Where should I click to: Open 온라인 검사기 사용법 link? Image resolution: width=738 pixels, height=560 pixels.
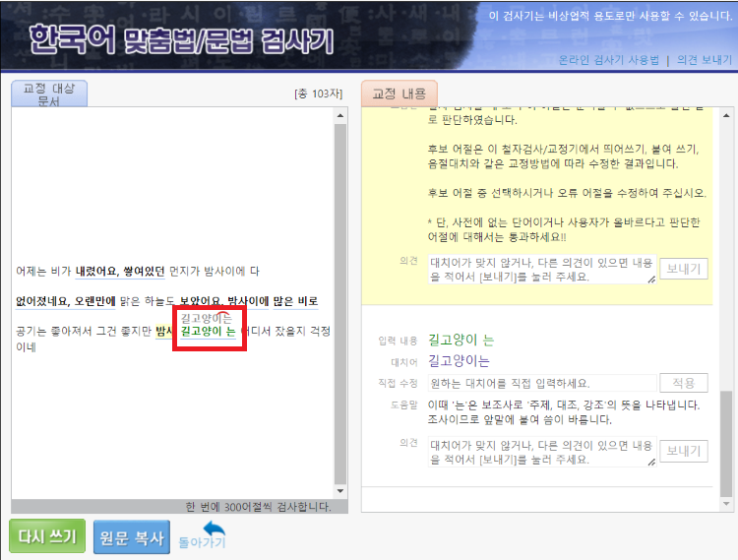[608, 60]
